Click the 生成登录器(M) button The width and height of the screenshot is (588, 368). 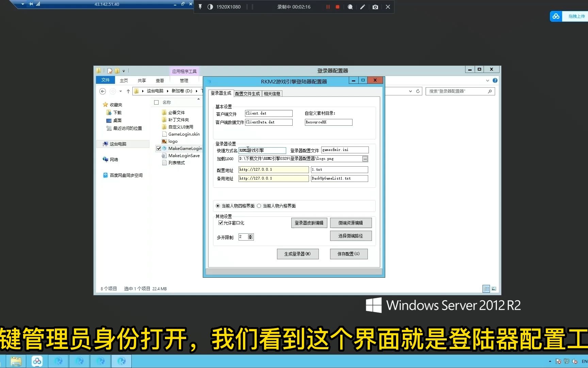[x=298, y=254]
